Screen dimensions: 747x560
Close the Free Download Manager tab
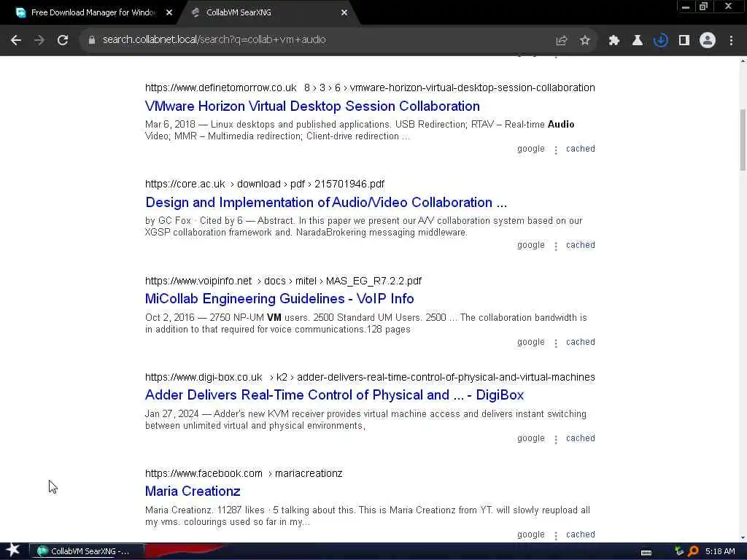(169, 13)
